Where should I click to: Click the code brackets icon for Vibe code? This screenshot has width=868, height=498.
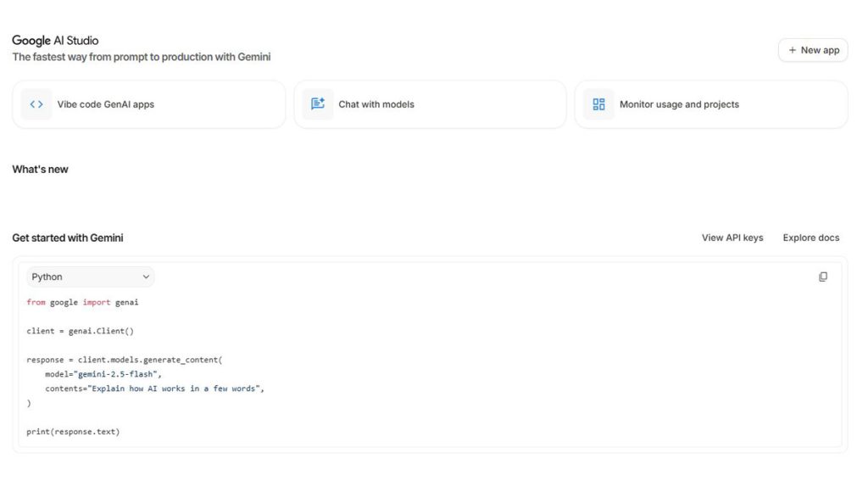coord(36,104)
